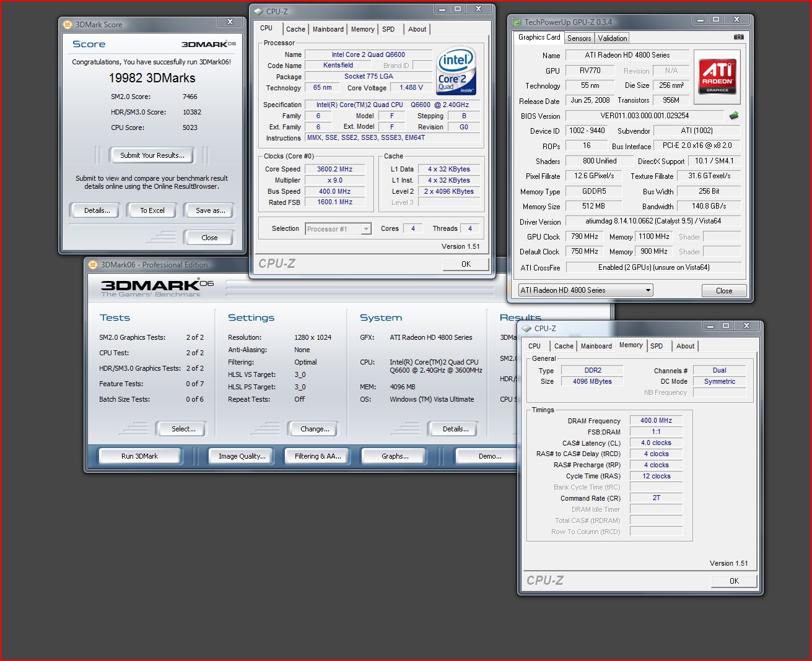Select the CPU tab in top CPU-Z window
Viewport: 812px width, 661px height.
[266, 28]
